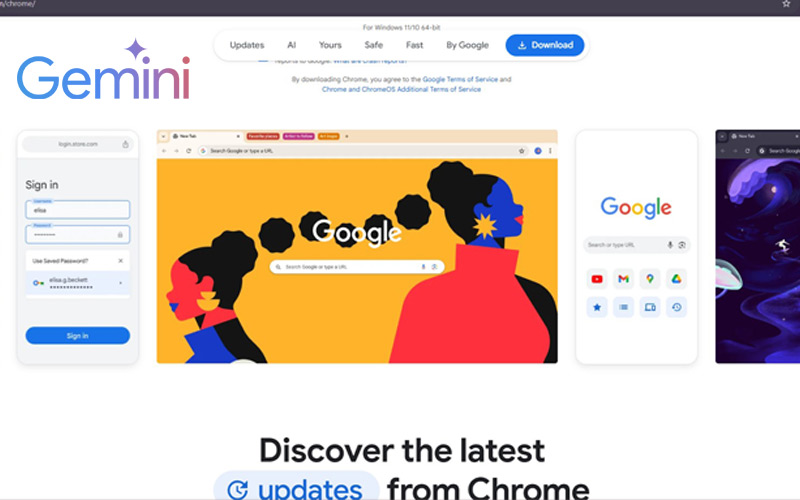The width and height of the screenshot is (800, 500).
Task: Click the Google Maps shortcut icon
Action: point(650,279)
